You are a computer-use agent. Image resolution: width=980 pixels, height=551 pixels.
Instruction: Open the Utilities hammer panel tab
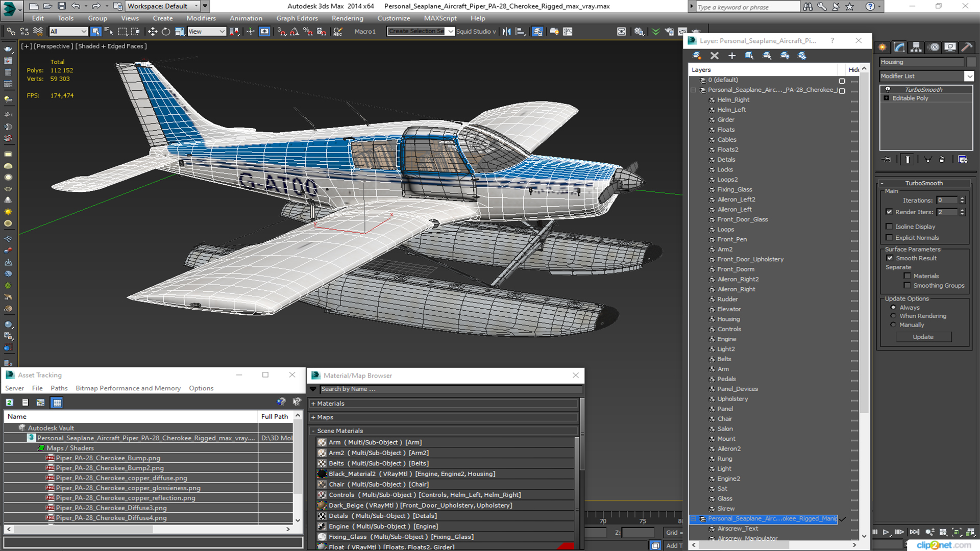[967, 47]
